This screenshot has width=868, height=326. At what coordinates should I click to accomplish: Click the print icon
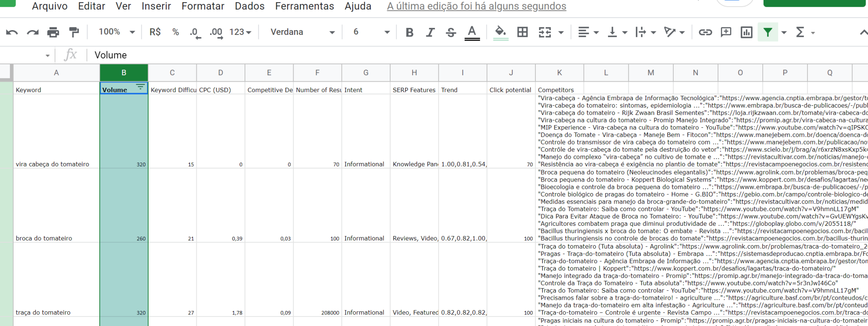click(x=53, y=32)
